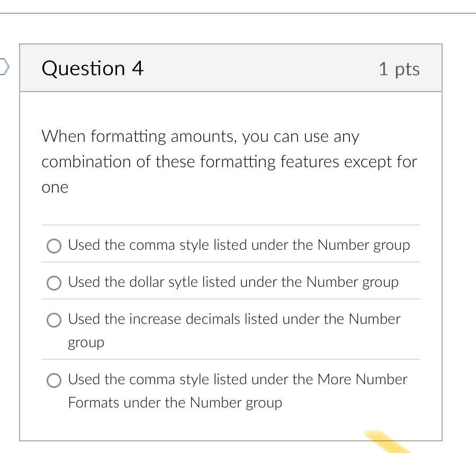Viewport: 476px width, 453px height.
Task: Click answer text 'Used the dollar sytle listed under the Number group'
Action: tap(233, 282)
